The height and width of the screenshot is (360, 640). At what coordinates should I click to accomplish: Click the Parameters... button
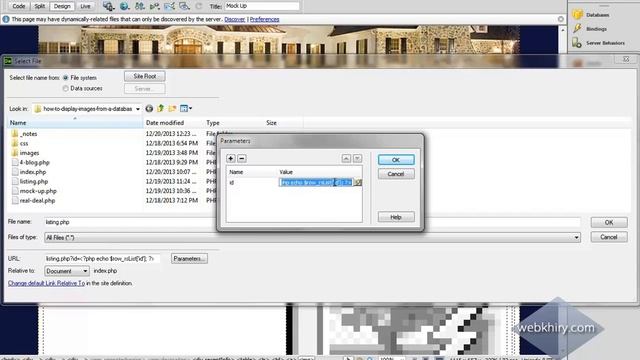189,259
